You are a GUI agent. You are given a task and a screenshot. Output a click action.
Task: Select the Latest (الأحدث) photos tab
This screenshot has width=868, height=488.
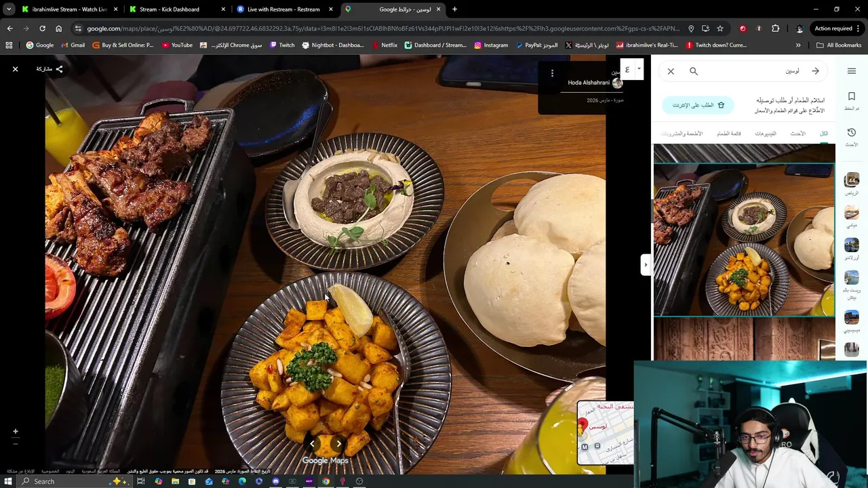(x=798, y=134)
